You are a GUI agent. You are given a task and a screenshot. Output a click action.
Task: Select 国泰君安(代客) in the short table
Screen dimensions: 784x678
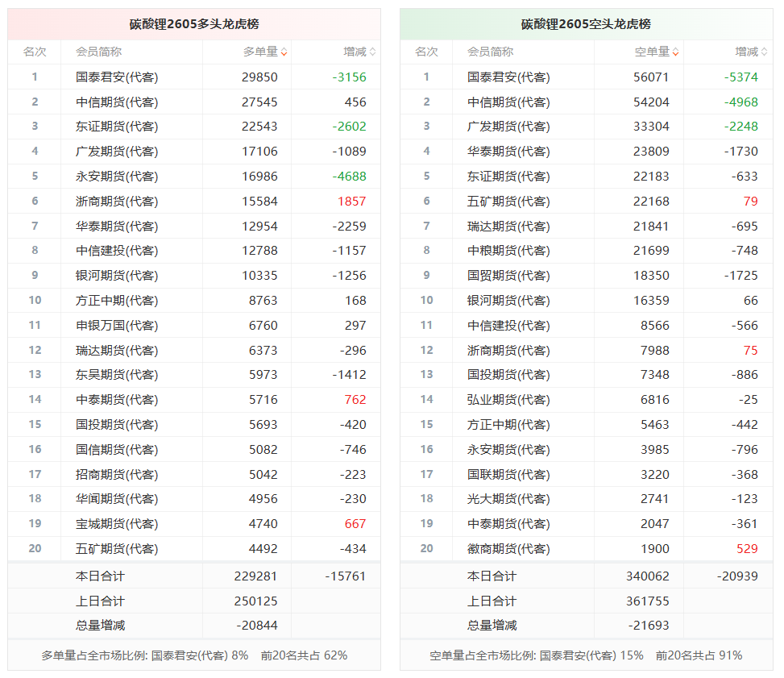click(x=508, y=77)
